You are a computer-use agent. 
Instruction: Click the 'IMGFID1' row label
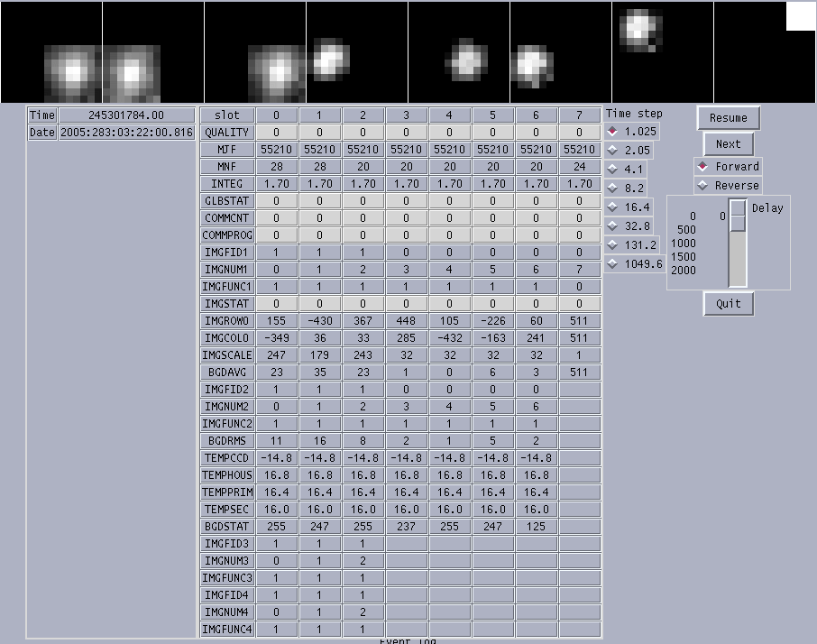pos(227,253)
